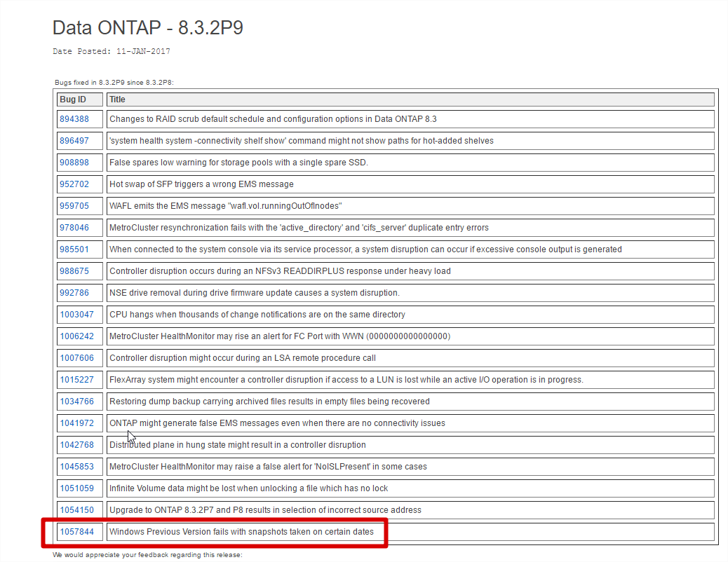Open bug ID 1051059 link
The width and height of the screenshot is (728, 562).
point(76,488)
